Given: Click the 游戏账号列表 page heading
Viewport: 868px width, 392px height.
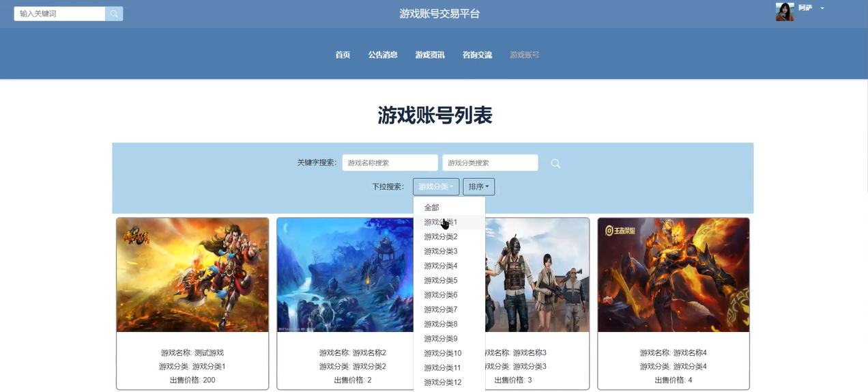Looking at the screenshot, I should (x=435, y=115).
